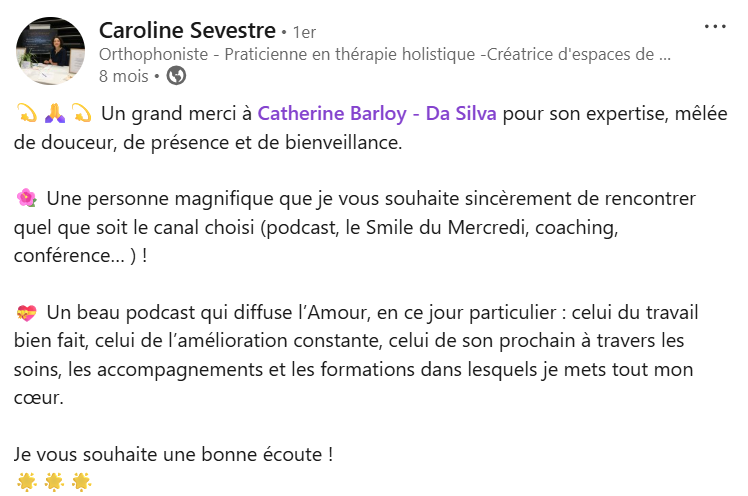Click the last sun emoji

coord(81,482)
